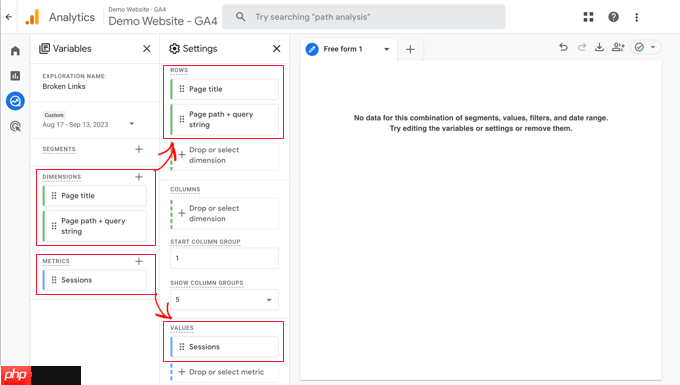Open Show Column Groups dropdown
680x385 pixels.
pyautogui.click(x=225, y=300)
